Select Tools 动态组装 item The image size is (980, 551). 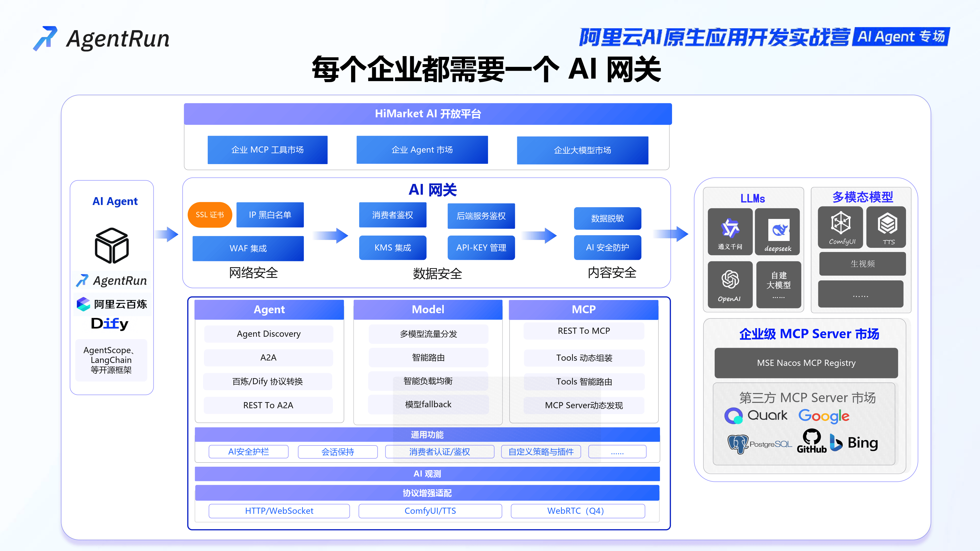point(584,358)
